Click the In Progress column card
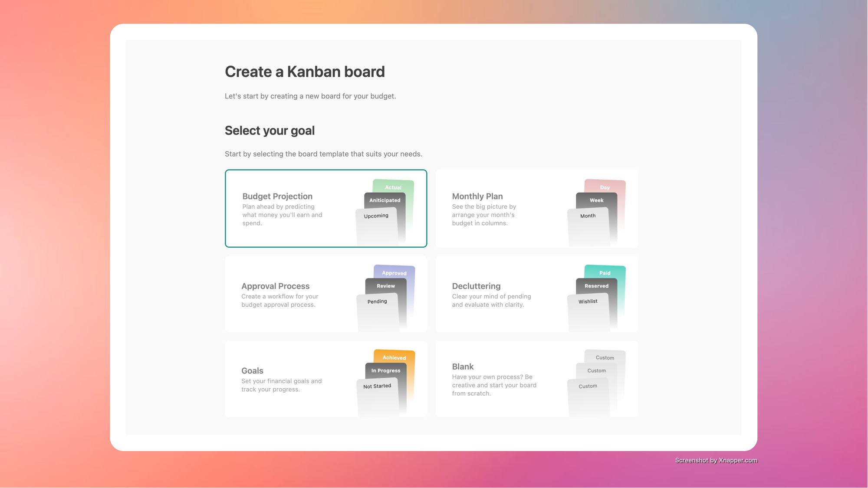 click(386, 370)
